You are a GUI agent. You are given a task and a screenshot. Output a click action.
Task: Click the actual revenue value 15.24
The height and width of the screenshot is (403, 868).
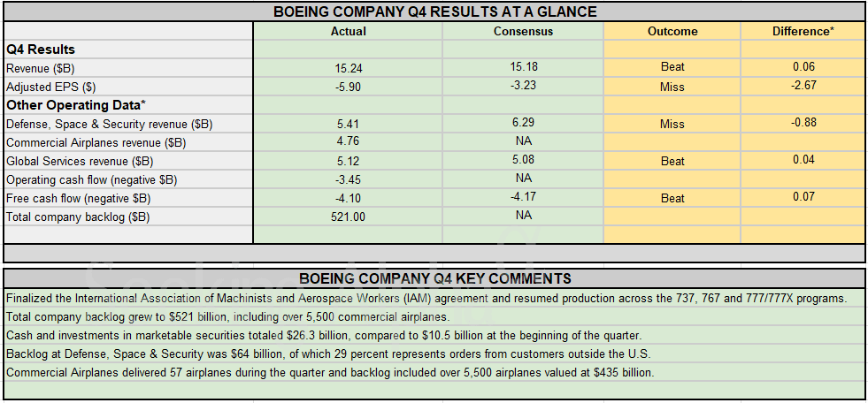pos(348,67)
